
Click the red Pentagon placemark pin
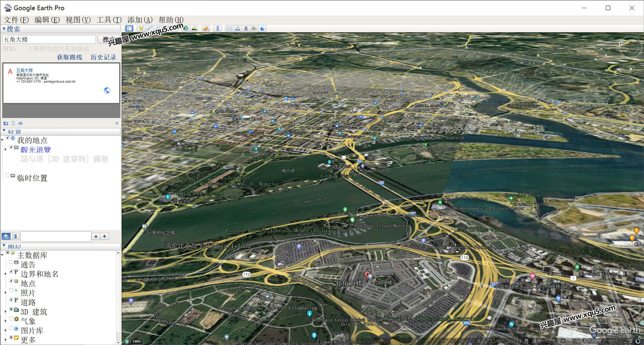(368, 275)
